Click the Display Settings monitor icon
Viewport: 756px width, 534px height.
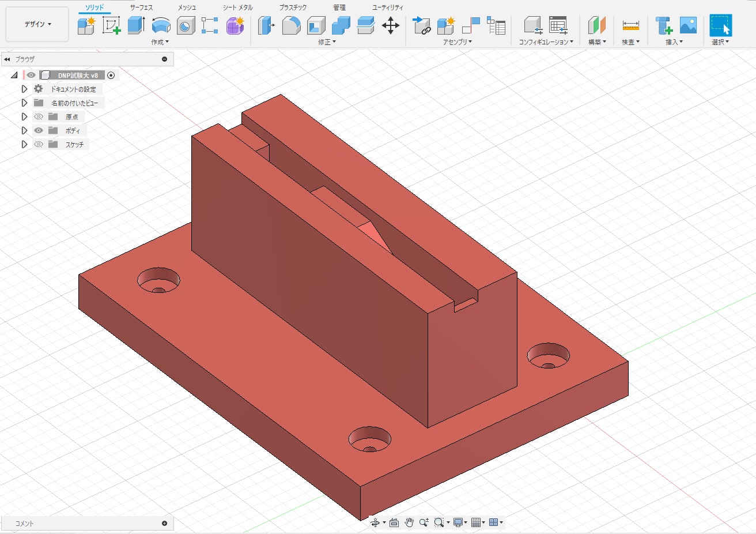458,522
